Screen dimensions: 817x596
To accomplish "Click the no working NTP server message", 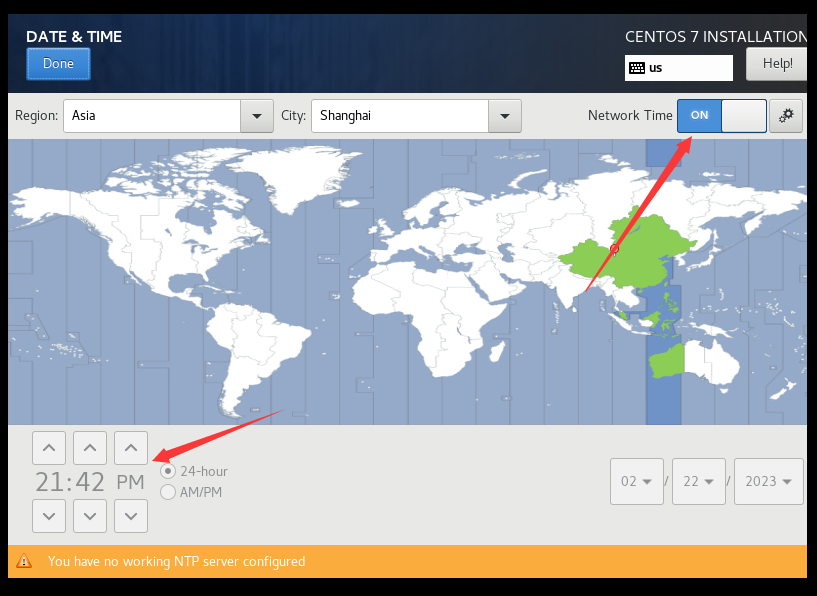I will (x=177, y=561).
